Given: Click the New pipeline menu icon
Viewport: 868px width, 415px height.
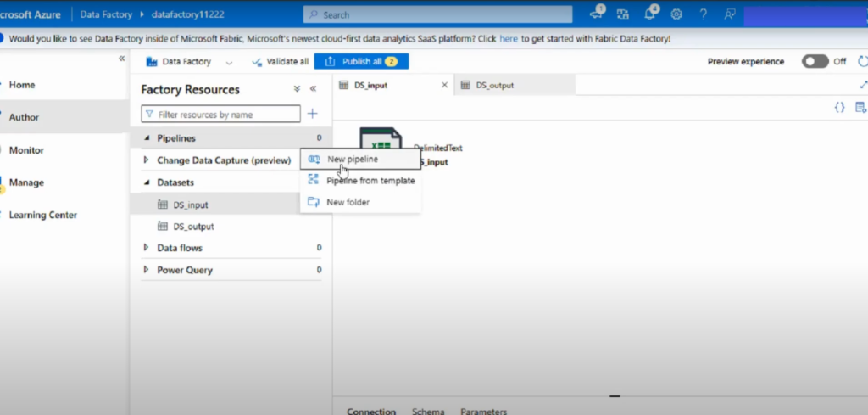Looking at the screenshot, I should click(x=314, y=159).
